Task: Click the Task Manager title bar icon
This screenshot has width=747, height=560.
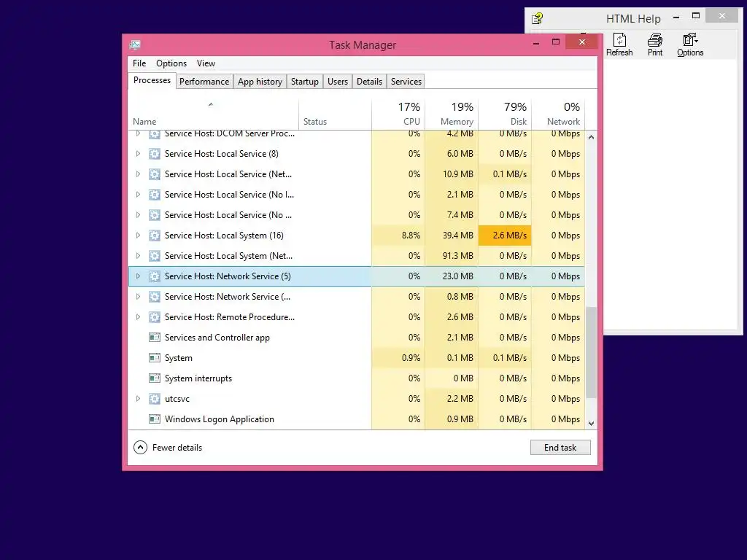Action: point(135,44)
